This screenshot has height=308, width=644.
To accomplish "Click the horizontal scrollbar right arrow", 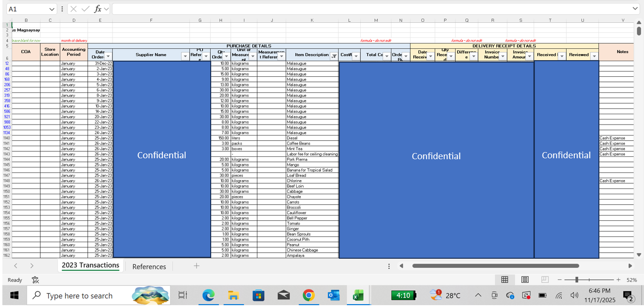I will pos(630,266).
